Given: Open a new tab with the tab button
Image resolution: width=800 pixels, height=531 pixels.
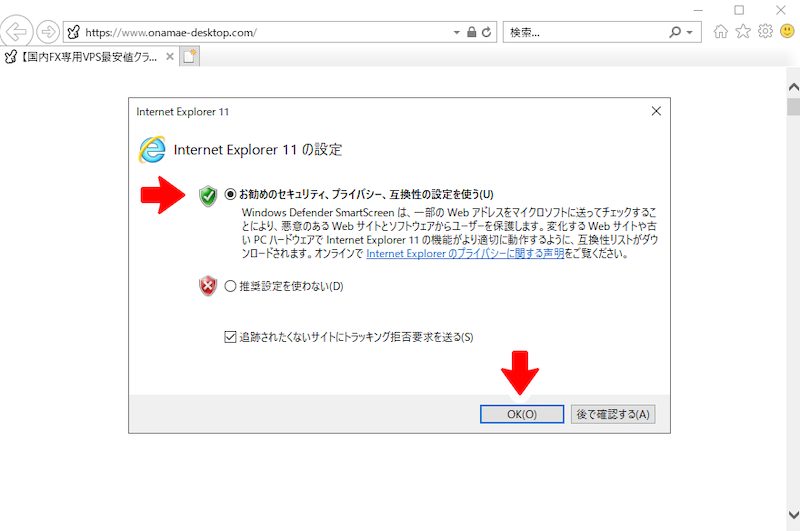Looking at the screenshot, I should click(x=189, y=57).
